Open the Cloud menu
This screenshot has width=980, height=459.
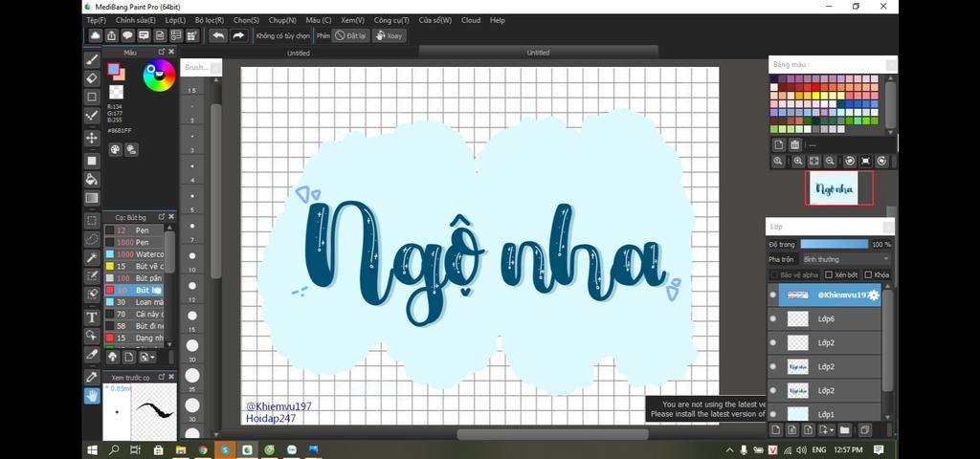pyautogui.click(x=471, y=20)
